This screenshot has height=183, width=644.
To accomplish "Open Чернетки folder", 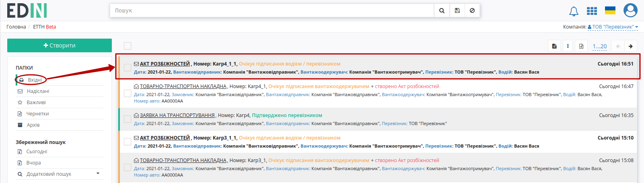I will (x=38, y=114).
